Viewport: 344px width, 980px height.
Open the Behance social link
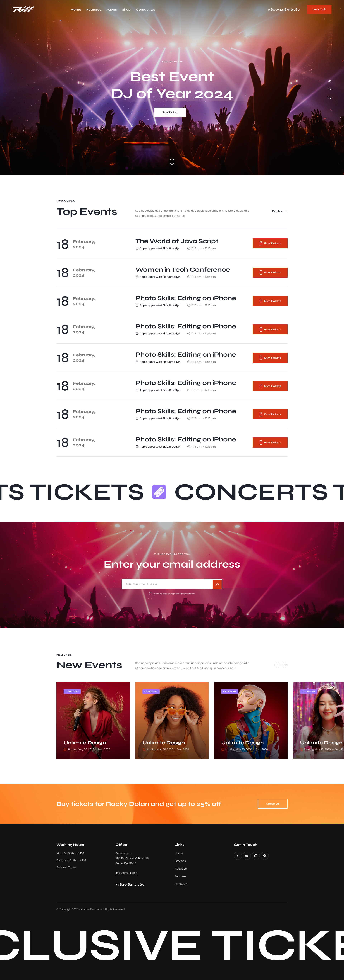[x=247, y=856]
